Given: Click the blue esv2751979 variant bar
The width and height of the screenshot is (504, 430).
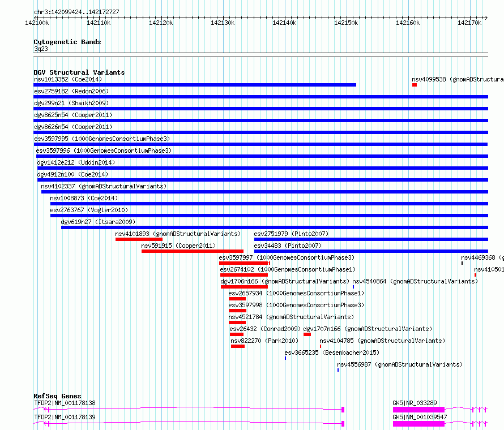Looking at the screenshot, I should (x=371, y=239).
